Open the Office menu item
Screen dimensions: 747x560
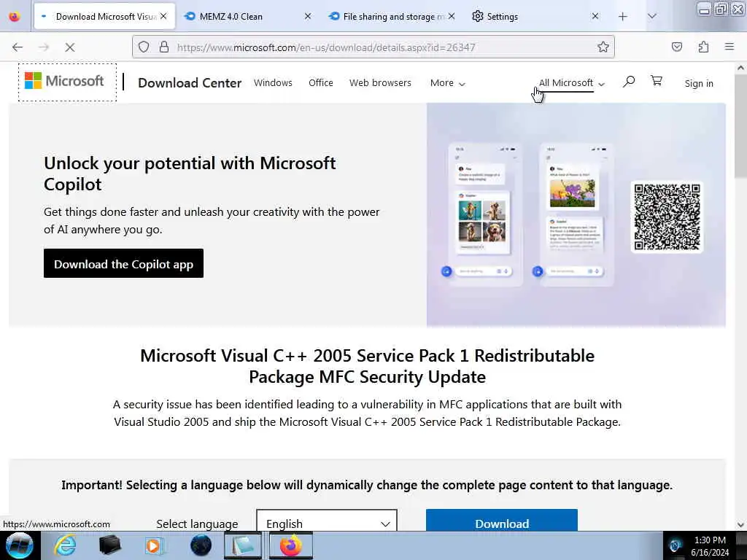(x=321, y=83)
